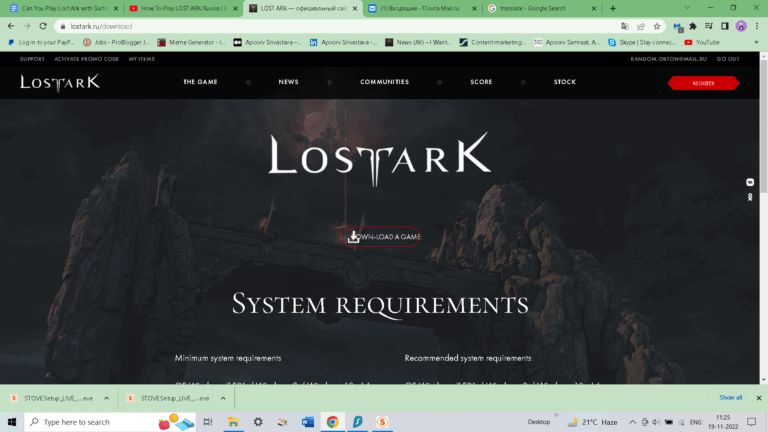Image resolution: width=768 pixels, height=432 pixels.
Task: Click the browser Reload icon
Action: click(43, 26)
